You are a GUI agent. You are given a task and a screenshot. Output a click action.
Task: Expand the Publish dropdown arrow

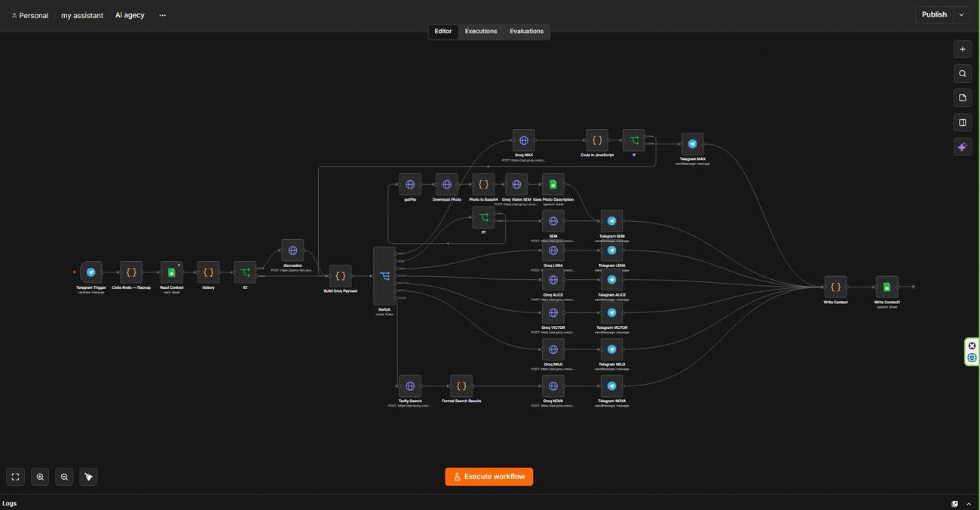coord(961,14)
